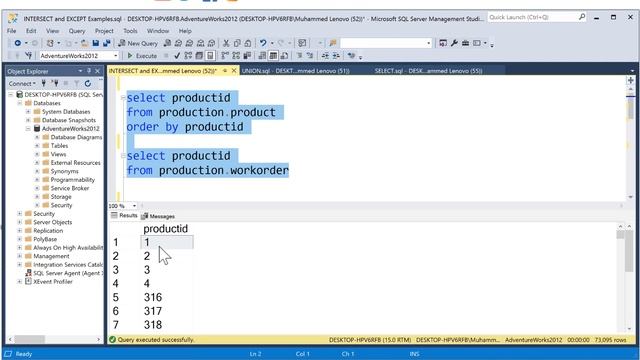Click the Save file toolbar icon
This screenshot has width=640, height=360.
96,43
